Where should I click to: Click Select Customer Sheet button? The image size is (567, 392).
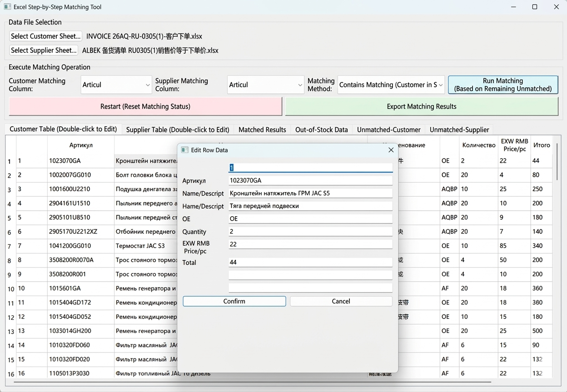[x=46, y=36]
